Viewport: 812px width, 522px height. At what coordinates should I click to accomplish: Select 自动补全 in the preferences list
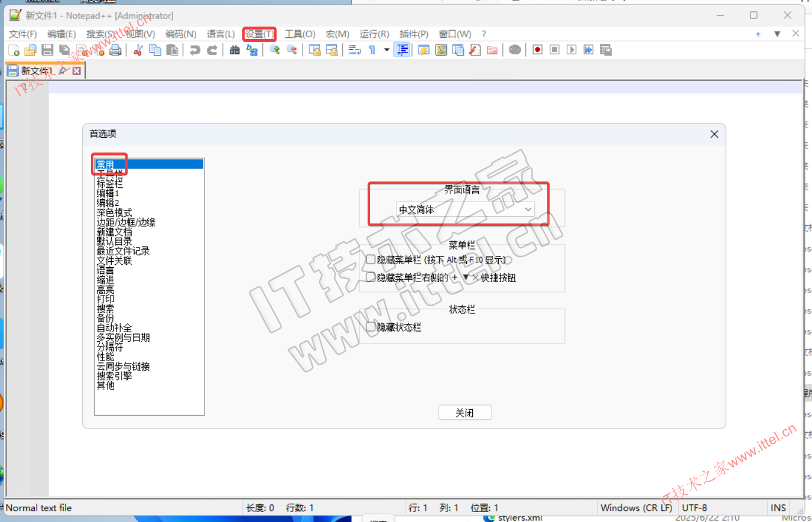(x=115, y=328)
